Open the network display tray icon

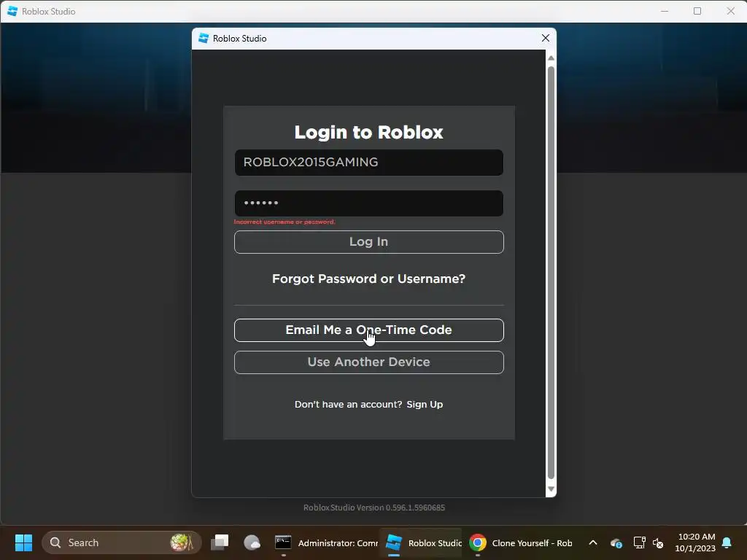point(639,542)
